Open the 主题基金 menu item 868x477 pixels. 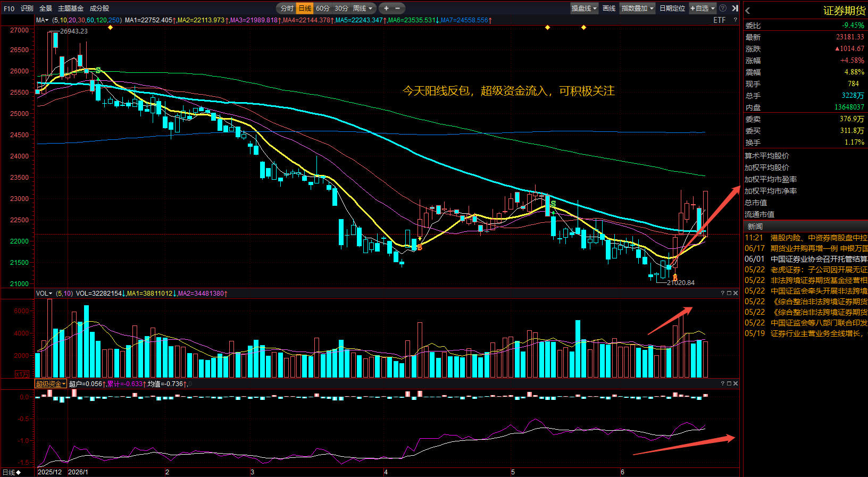pyautogui.click(x=71, y=9)
